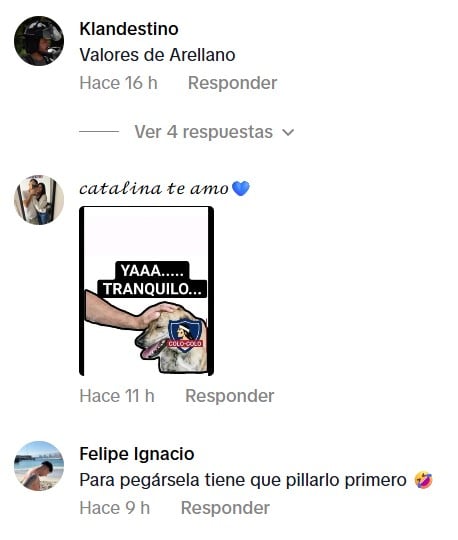Open the YAAA TRANQUILO meme image

click(x=146, y=291)
